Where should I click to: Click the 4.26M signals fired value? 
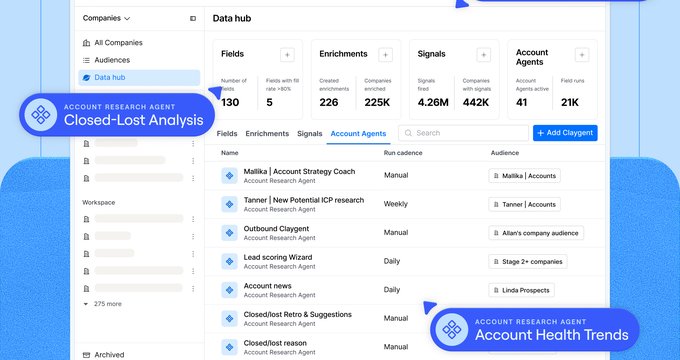(433, 102)
